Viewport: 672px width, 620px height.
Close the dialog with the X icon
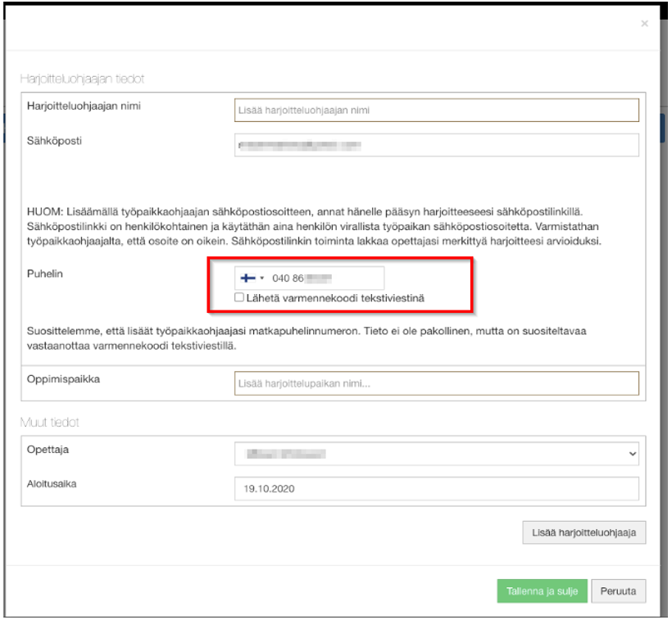coord(644,24)
